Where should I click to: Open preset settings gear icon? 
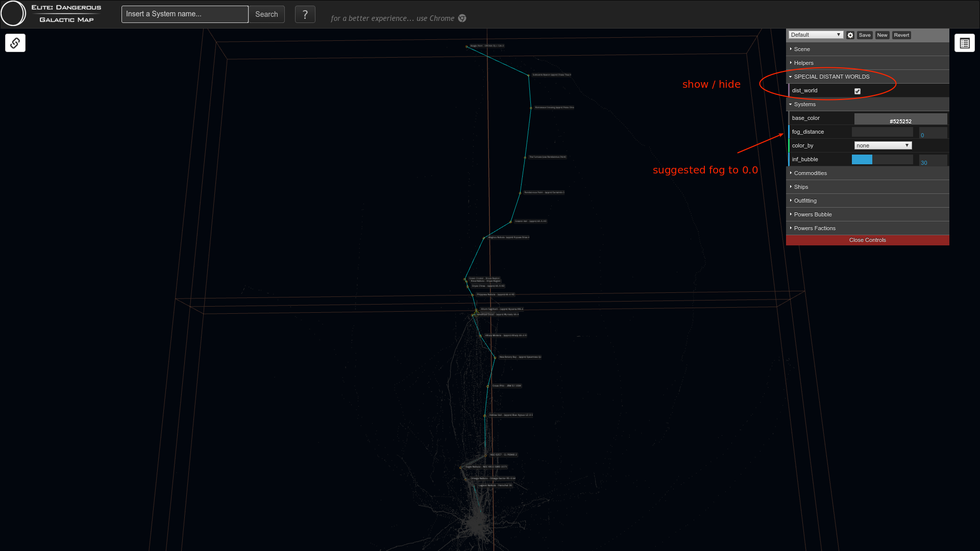coord(850,35)
